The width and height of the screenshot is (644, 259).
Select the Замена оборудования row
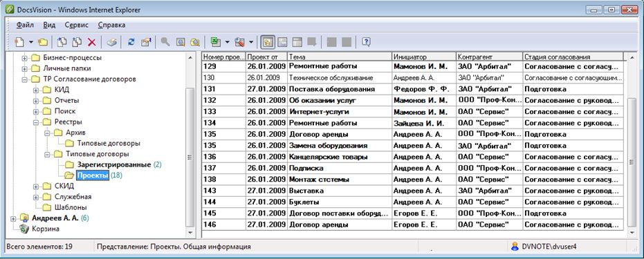click(413, 146)
